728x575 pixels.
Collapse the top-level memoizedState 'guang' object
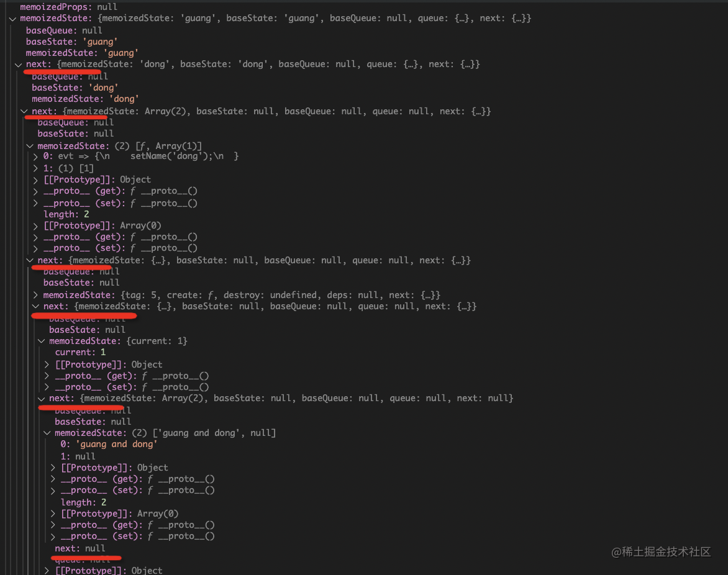pyautogui.click(x=12, y=19)
